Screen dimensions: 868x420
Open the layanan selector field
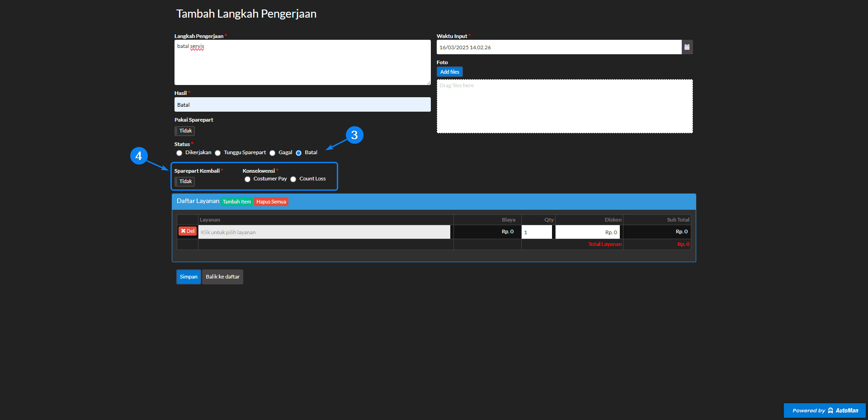tap(324, 232)
